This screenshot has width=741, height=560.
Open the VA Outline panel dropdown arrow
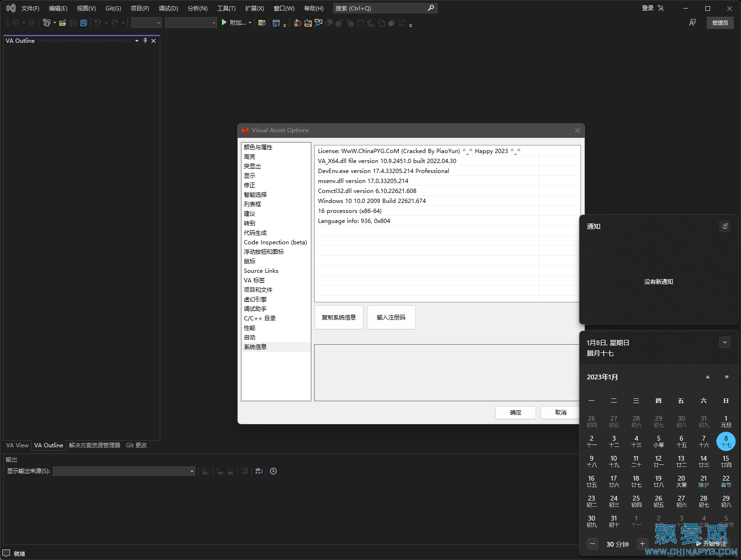[137, 41]
